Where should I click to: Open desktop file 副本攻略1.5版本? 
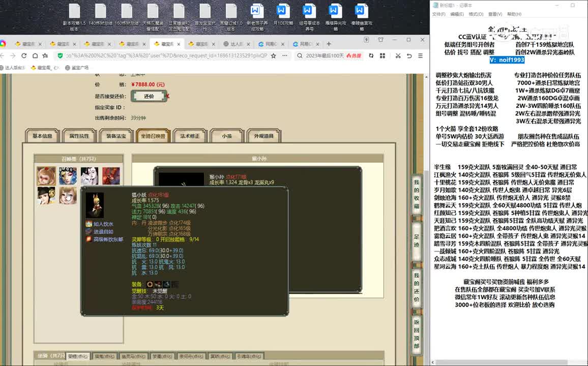click(74, 17)
